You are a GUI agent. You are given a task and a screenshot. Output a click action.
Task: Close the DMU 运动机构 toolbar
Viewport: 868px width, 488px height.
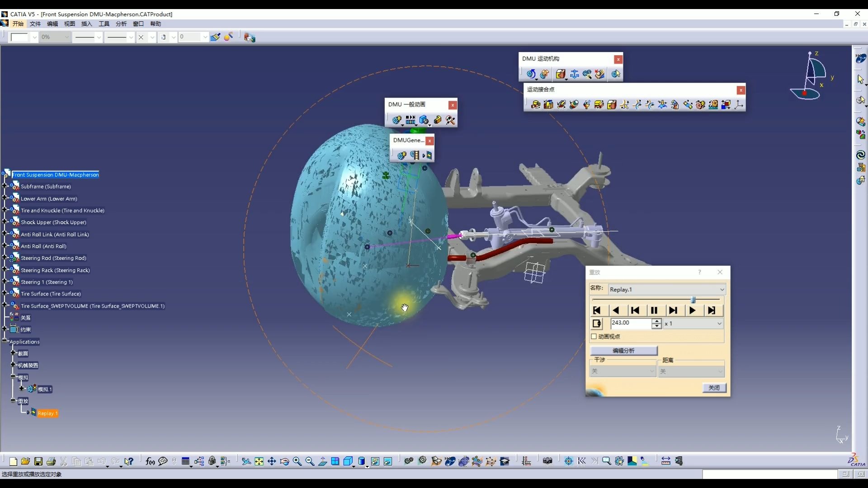click(x=618, y=59)
